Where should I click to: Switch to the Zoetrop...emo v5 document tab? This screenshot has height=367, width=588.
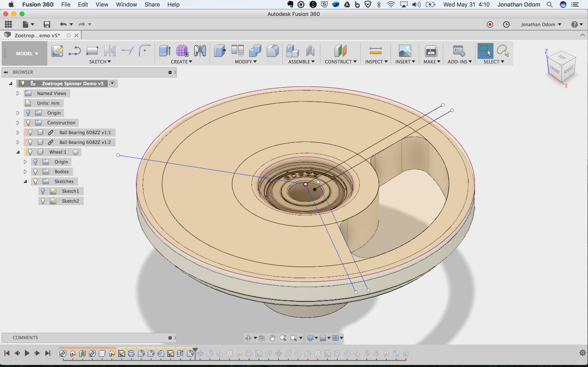pyautogui.click(x=37, y=35)
